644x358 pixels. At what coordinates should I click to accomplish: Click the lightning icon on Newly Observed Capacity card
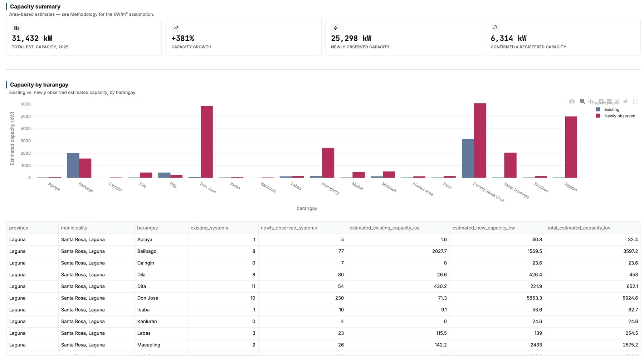coord(336,28)
